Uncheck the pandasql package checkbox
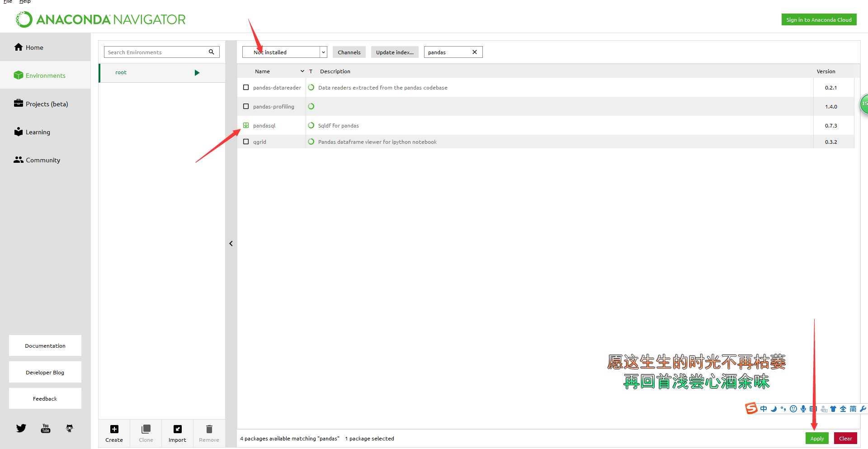This screenshot has height=449, width=868. click(x=246, y=125)
